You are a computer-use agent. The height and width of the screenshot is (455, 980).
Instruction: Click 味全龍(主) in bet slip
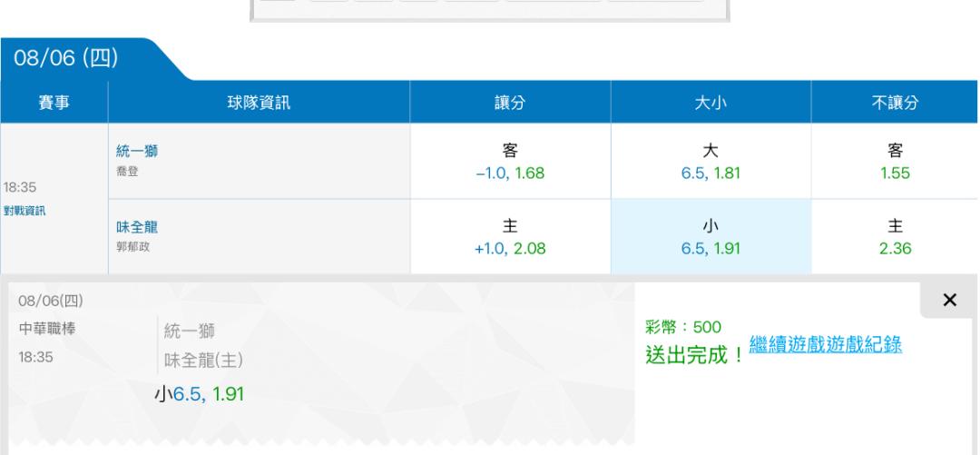click(204, 361)
